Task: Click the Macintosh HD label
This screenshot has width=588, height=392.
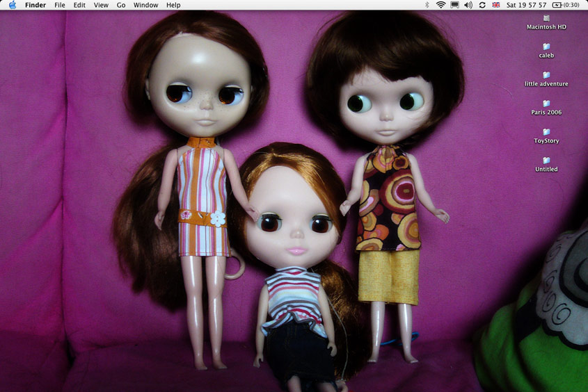Action: (x=546, y=27)
